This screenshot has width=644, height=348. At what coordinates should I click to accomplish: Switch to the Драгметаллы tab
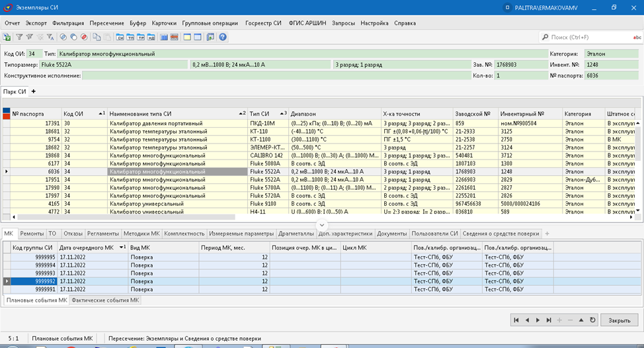tap(296, 234)
